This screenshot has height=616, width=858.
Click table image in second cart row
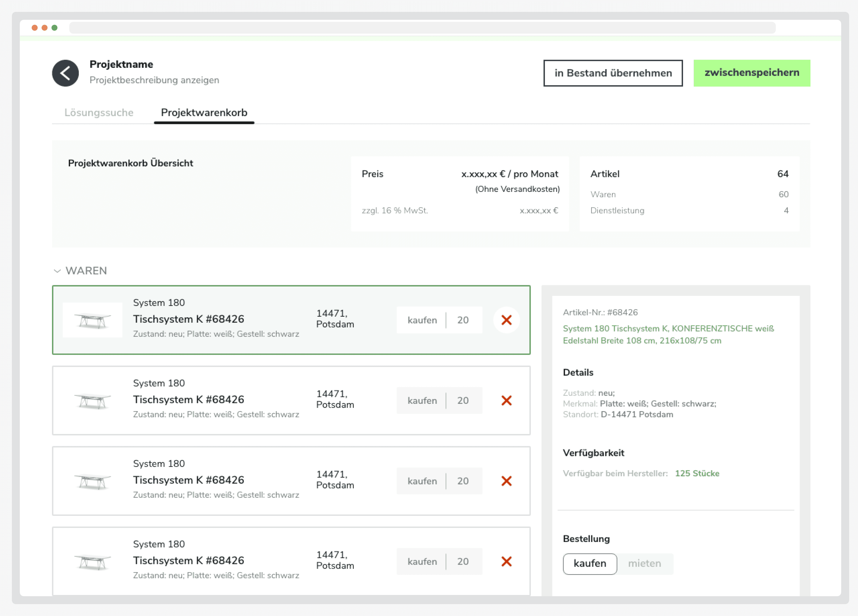pyautogui.click(x=92, y=401)
